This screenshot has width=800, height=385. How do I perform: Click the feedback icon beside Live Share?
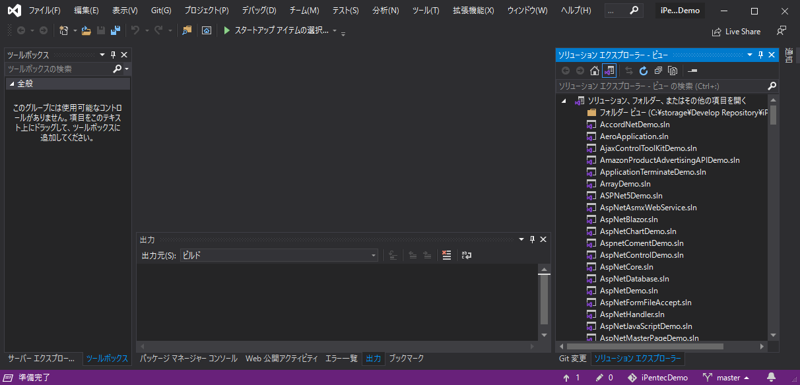pos(781,31)
